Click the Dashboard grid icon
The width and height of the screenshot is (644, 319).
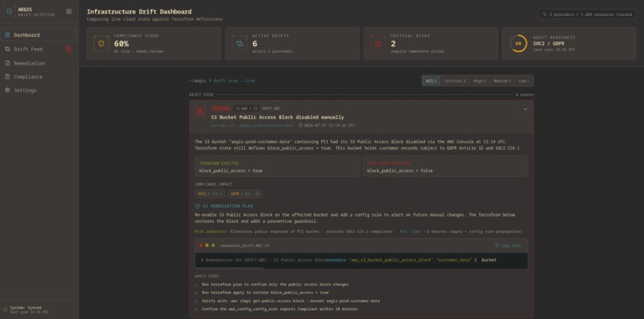pos(7,35)
